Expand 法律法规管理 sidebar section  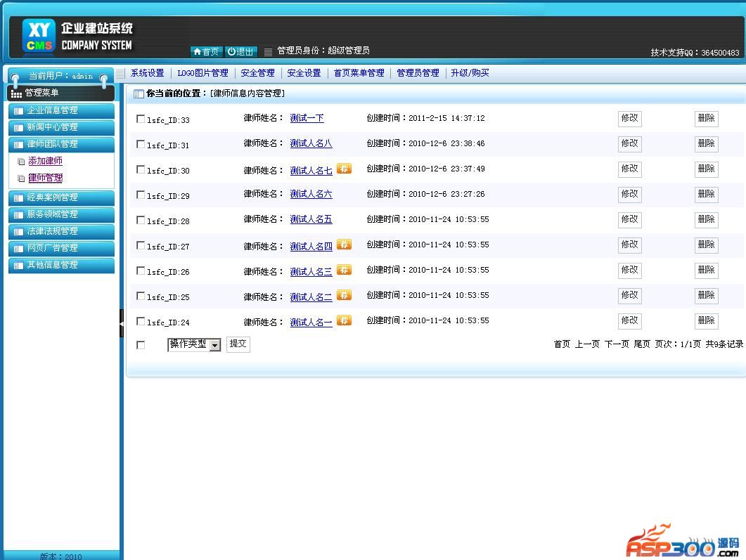click(61, 231)
